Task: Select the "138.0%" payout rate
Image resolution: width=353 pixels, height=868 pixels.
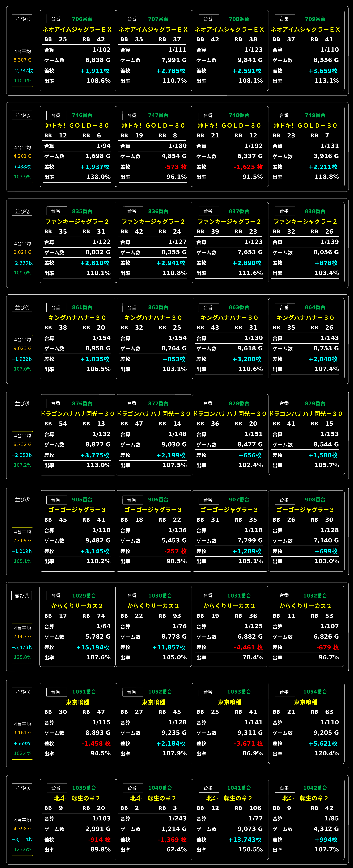Action: tap(99, 177)
